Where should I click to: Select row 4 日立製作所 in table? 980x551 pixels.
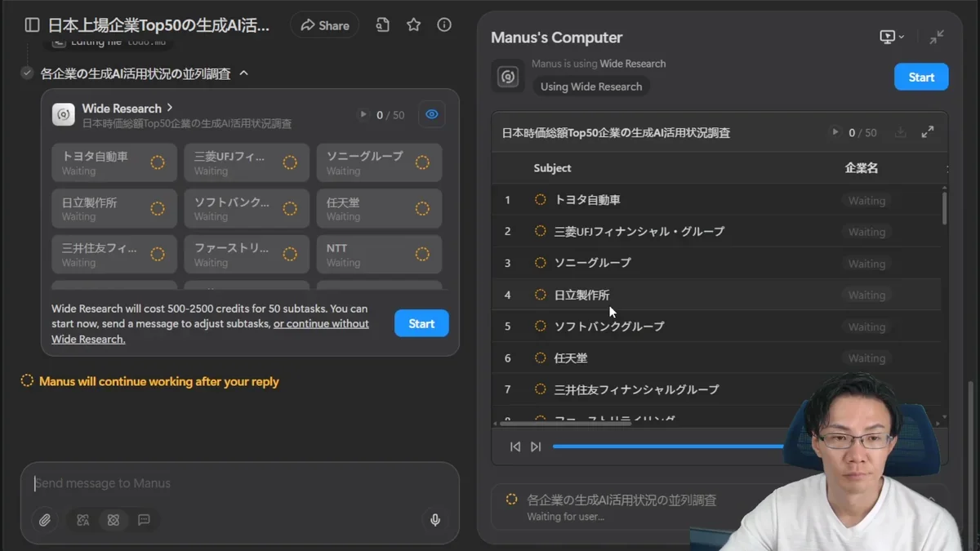(716, 295)
